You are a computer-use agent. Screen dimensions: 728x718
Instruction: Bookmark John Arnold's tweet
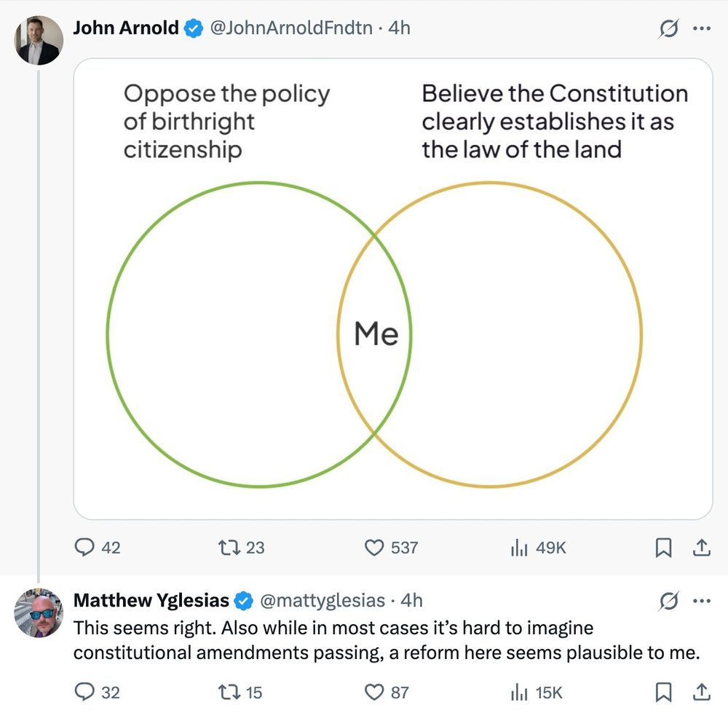[x=663, y=548]
